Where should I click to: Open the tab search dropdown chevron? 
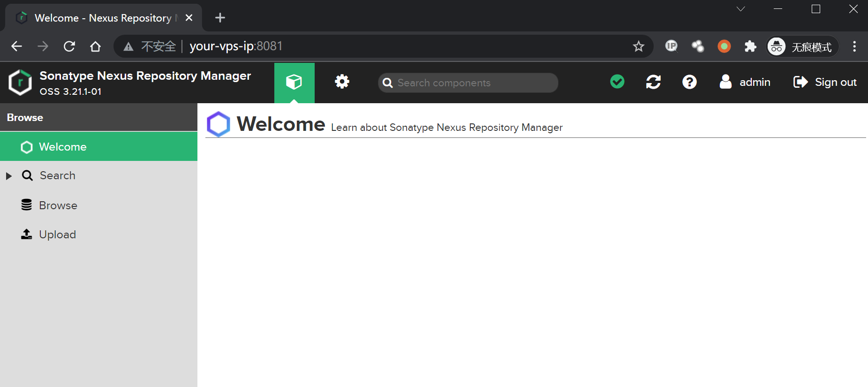coord(741,9)
